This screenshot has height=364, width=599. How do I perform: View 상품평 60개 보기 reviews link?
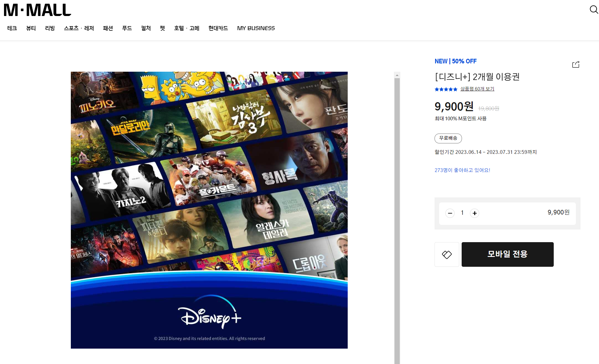click(x=477, y=89)
